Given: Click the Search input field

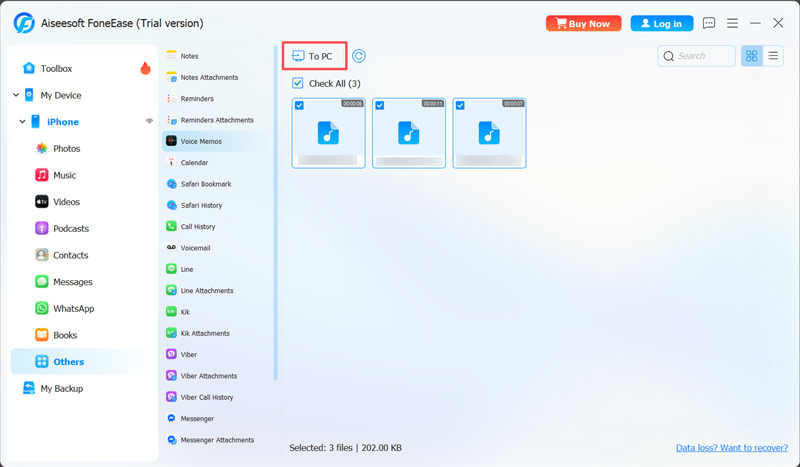Looking at the screenshot, I should (x=696, y=56).
